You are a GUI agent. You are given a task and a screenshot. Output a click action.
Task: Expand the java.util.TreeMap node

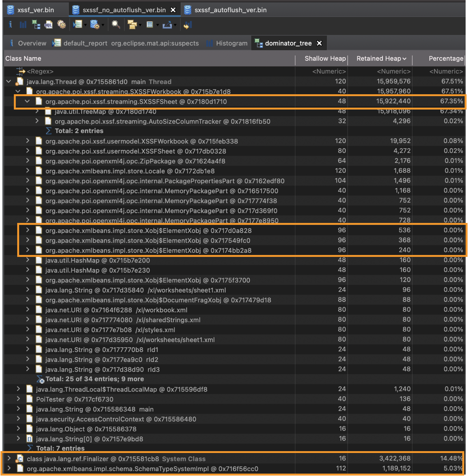click(x=37, y=111)
